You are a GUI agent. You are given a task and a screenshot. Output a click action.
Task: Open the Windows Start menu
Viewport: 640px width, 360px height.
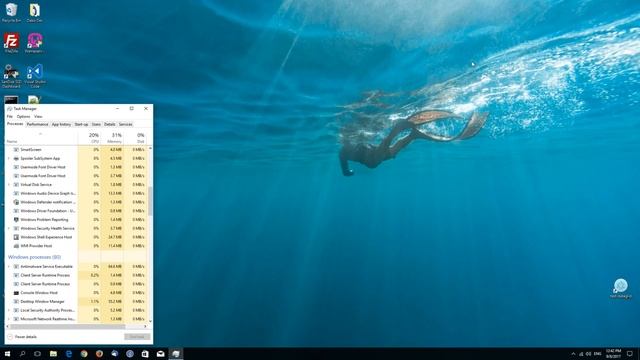pos(7,354)
